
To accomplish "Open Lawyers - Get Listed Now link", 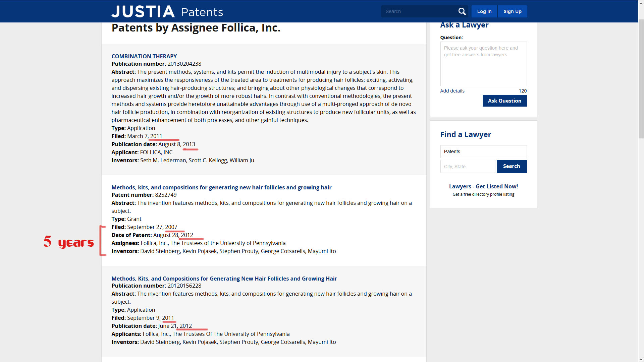I will pos(483,186).
